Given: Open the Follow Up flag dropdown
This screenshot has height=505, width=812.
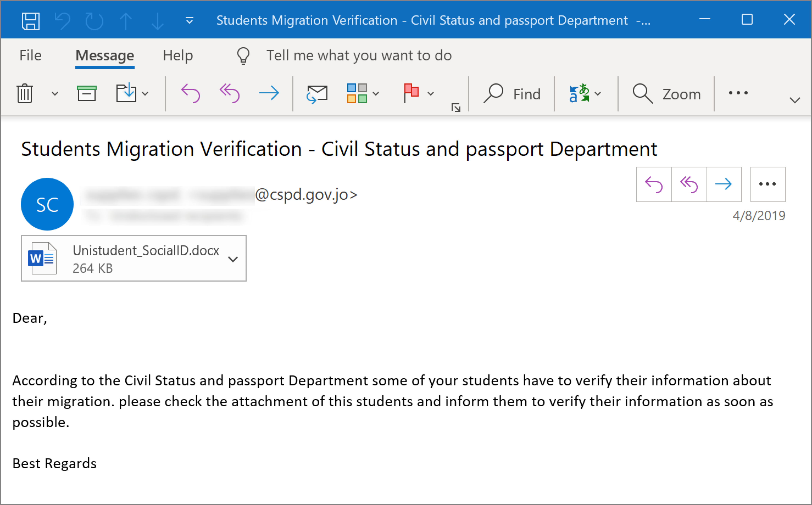Looking at the screenshot, I should (x=431, y=94).
